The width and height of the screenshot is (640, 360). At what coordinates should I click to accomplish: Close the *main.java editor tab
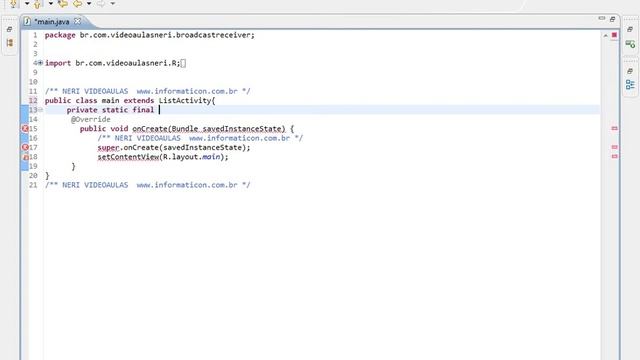coord(77,21)
